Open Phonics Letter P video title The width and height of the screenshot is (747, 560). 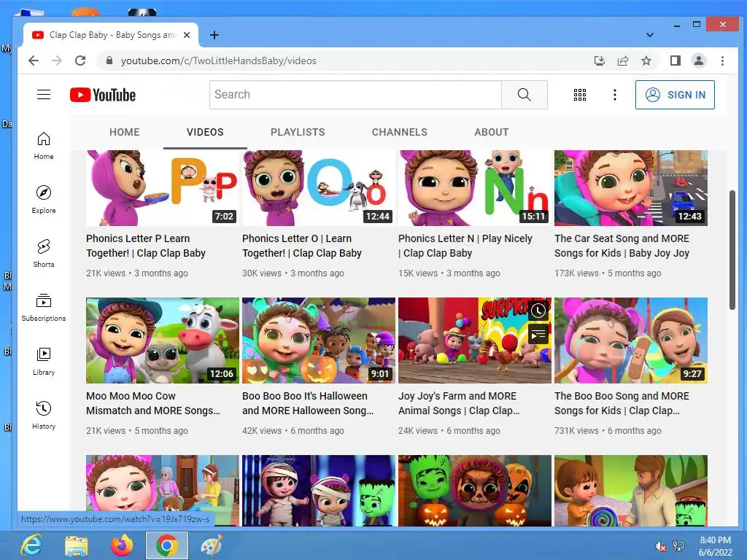(x=146, y=246)
